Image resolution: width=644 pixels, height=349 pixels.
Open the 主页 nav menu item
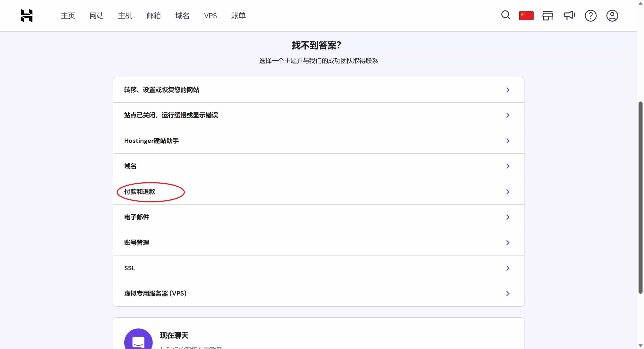coord(68,16)
